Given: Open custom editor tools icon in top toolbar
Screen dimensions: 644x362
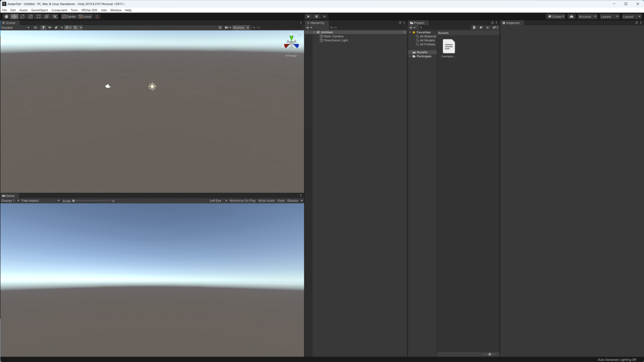Looking at the screenshot, I should pyautogui.click(x=55, y=17).
